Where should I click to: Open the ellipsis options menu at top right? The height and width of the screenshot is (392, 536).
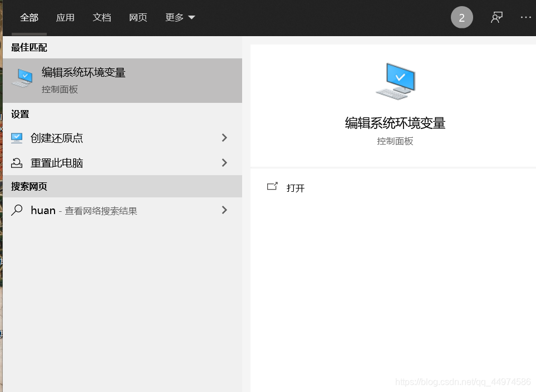pos(526,17)
